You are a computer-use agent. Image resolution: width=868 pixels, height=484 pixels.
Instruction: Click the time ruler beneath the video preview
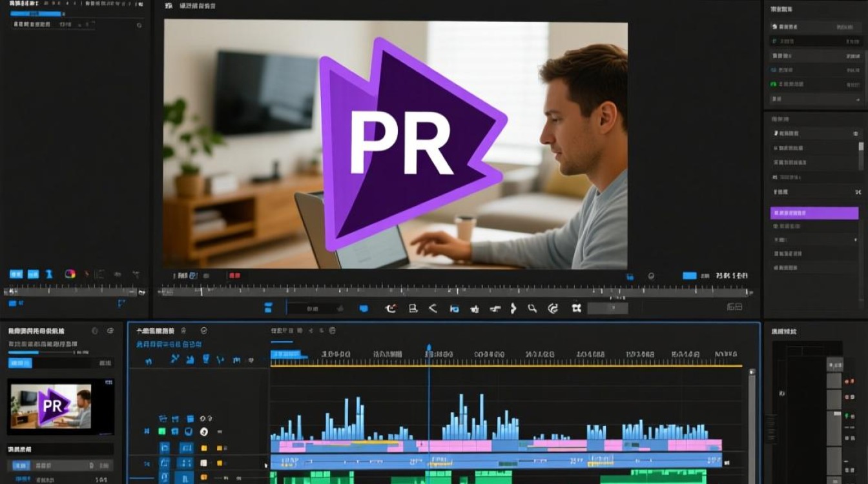click(455, 292)
